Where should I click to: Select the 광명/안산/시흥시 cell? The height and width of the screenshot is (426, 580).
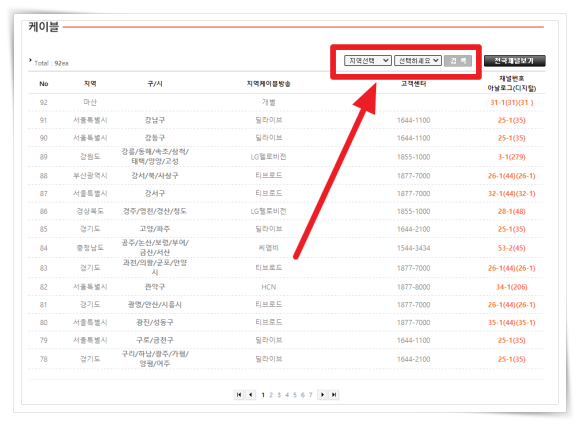(x=155, y=305)
